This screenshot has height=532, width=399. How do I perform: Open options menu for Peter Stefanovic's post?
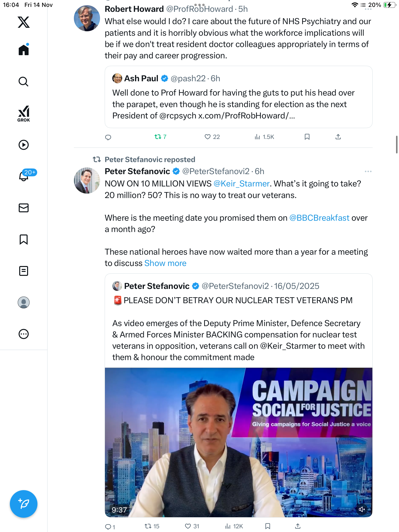point(368,171)
